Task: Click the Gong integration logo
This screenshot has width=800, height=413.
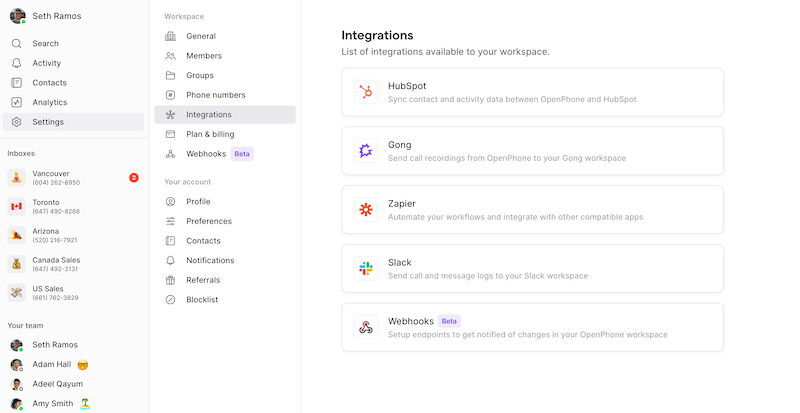Action: click(366, 151)
